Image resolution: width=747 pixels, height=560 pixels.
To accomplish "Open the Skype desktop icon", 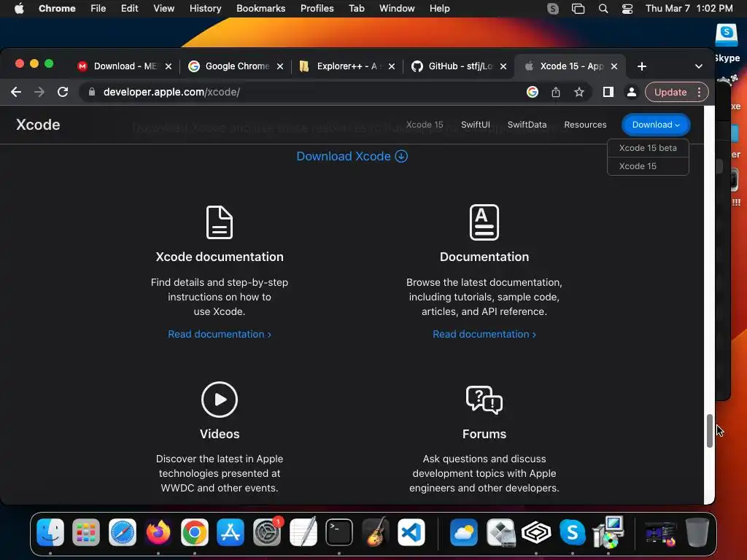I will tap(727, 43).
